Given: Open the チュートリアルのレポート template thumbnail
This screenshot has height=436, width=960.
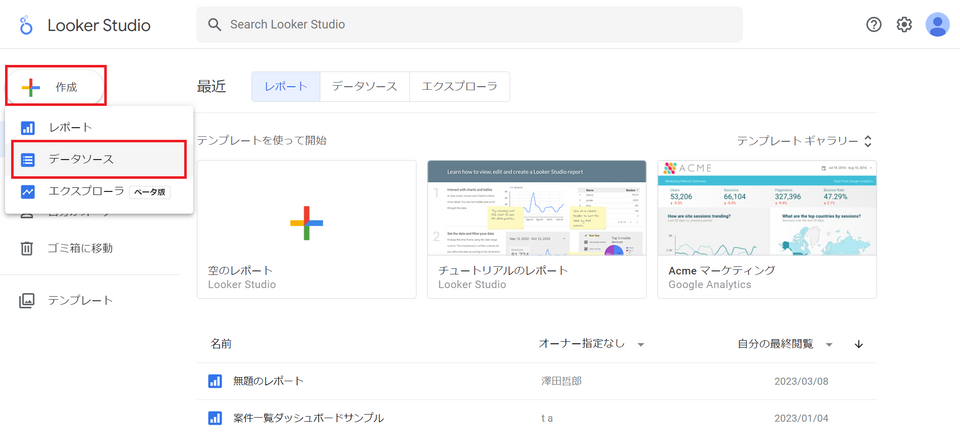Looking at the screenshot, I should tap(537, 208).
